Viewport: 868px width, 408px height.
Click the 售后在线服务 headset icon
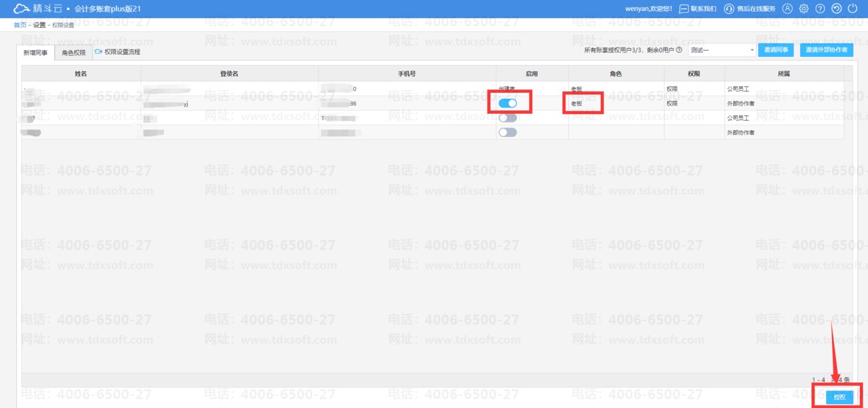pyautogui.click(x=729, y=9)
